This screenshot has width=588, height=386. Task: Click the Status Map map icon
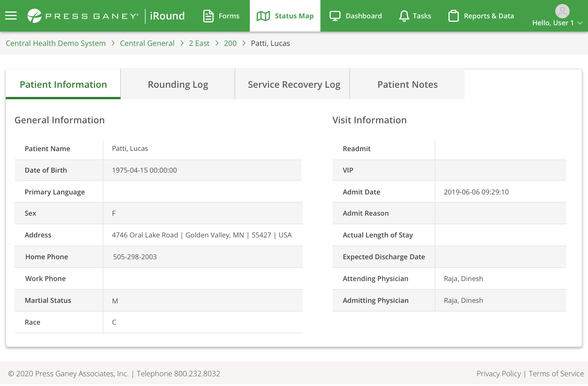point(263,16)
